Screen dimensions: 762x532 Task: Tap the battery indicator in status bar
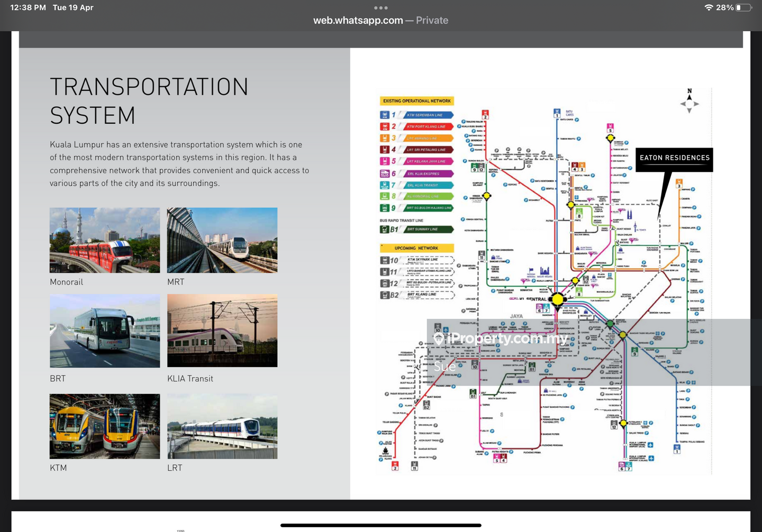pos(743,7)
